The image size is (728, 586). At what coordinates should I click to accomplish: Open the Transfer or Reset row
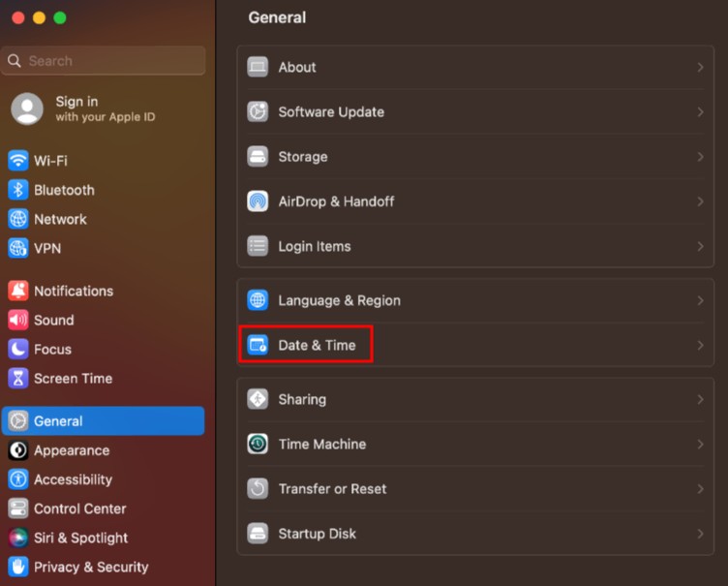tap(332, 489)
